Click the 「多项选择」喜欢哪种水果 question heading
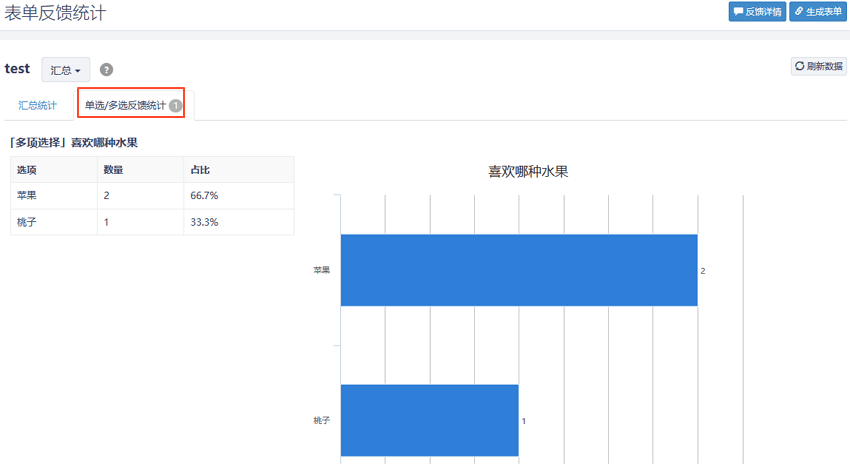The image size is (850, 464). [x=73, y=143]
